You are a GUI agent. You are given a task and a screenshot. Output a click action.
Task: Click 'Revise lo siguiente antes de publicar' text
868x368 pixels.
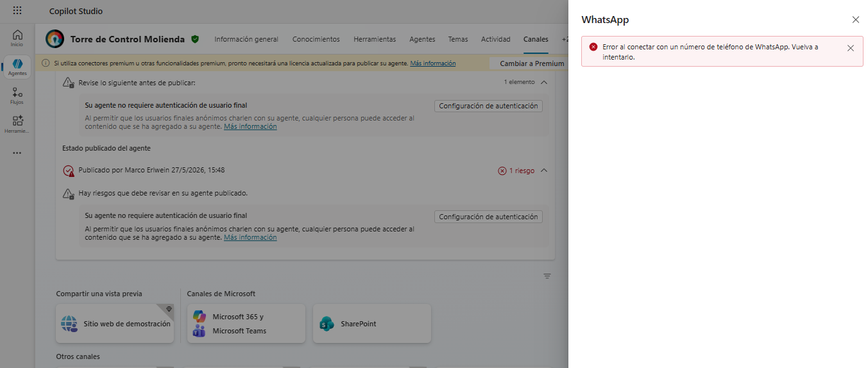pyautogui.click(x=137, y=83)
